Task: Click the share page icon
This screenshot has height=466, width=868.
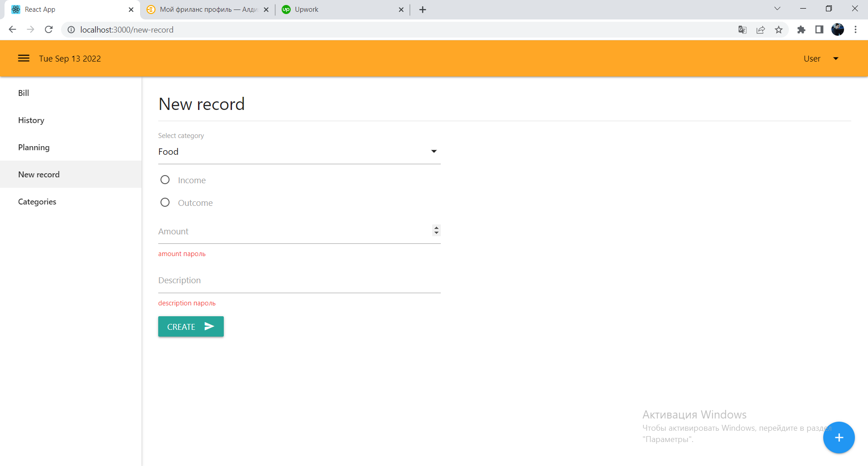Action: [760, 30]
